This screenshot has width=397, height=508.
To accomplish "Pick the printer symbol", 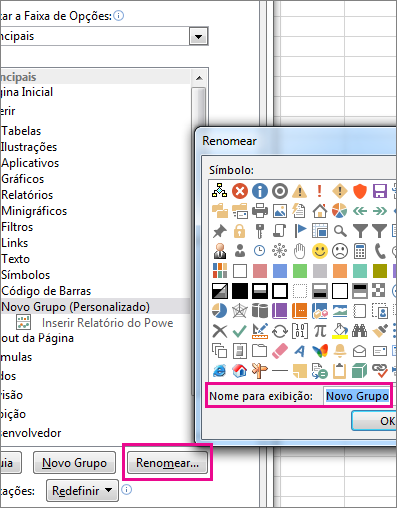I will [260, 211].
